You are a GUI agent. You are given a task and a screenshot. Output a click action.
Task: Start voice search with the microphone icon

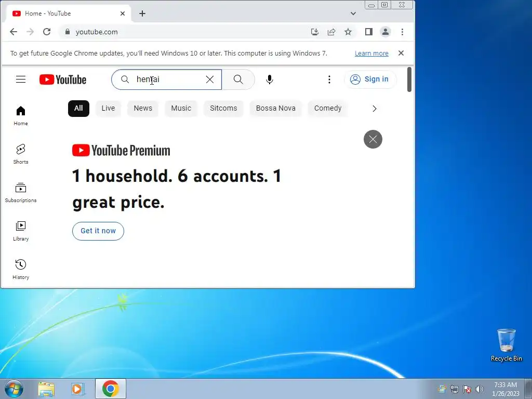tap(270, 79)
